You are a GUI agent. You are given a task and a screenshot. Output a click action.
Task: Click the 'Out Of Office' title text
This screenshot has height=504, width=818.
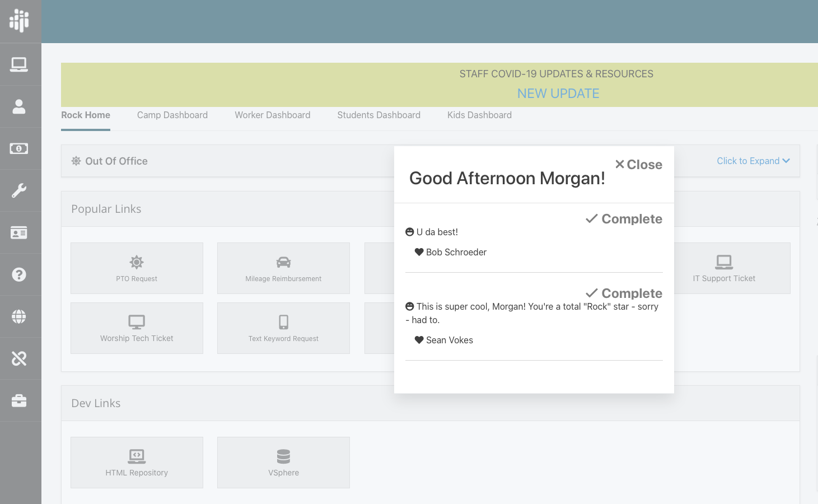116,161
